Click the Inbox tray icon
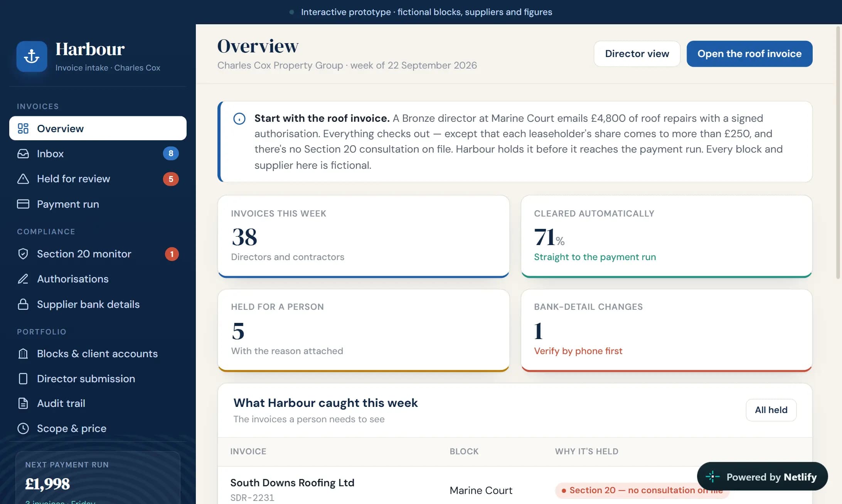This screenshot has height=504, width=842. pos(23,153)
